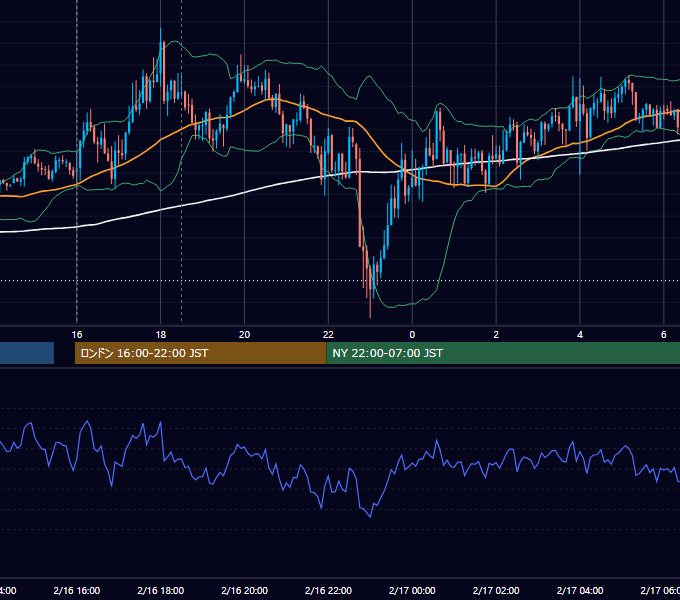The width and height of the screenshot is (680, 600).
Task: Click the 4 hour label on chart axis
Action: click(x=580, y=335)
